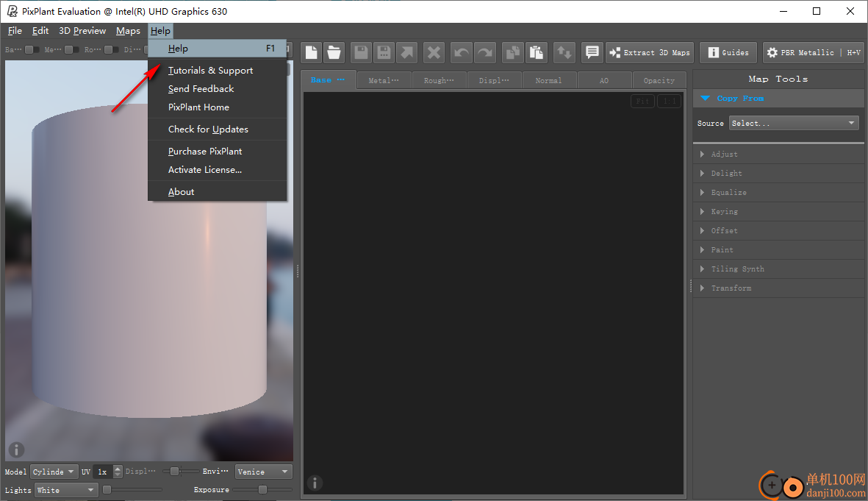Expand the Keying tool section

pyautogui.click(x=778, y=212)
